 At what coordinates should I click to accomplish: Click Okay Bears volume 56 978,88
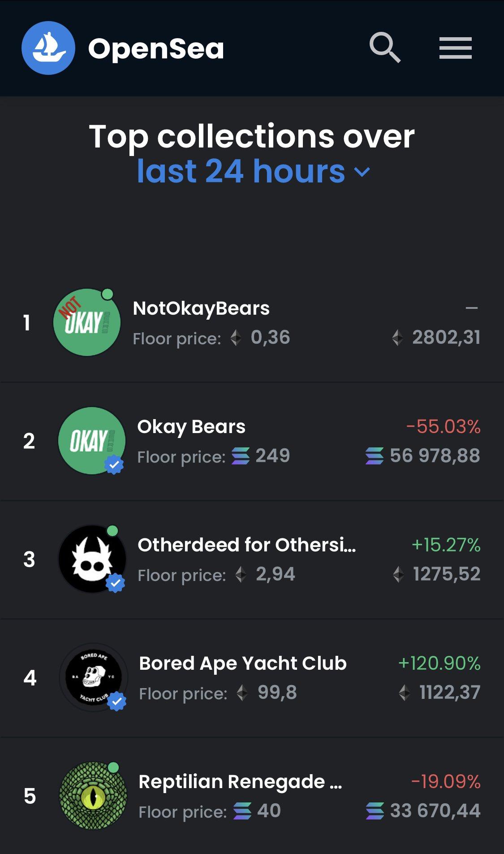point(434,456)
